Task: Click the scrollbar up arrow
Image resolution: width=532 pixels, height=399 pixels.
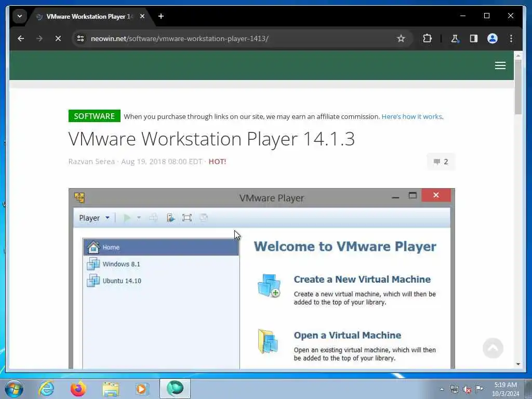Action: 518,55
